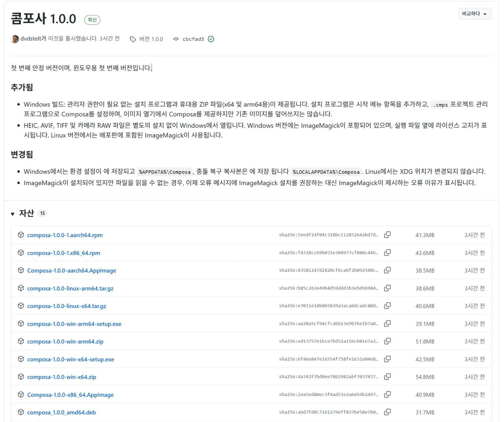Copy hash for composa-1.0.0-linux-x64.tar.gz
Viewport: 504px width, 422px height.
387,306
